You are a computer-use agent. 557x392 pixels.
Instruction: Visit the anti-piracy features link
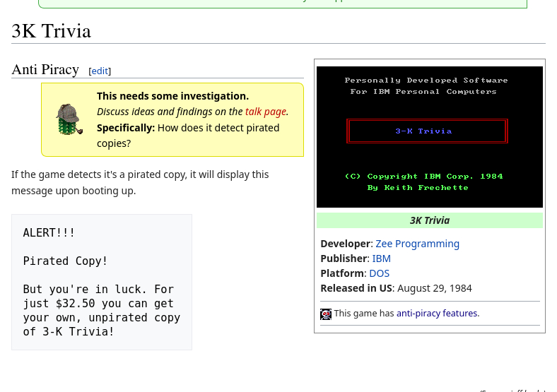click(x=437, y=314)
